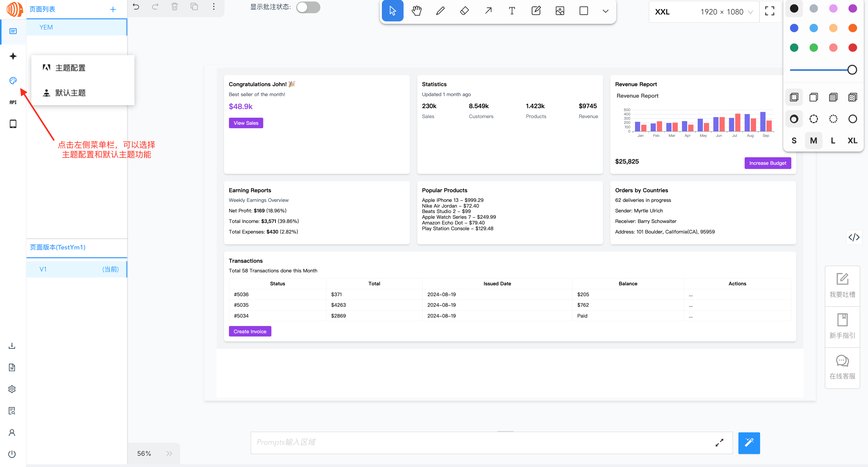Click the Create Invoice button

[250, 331]
